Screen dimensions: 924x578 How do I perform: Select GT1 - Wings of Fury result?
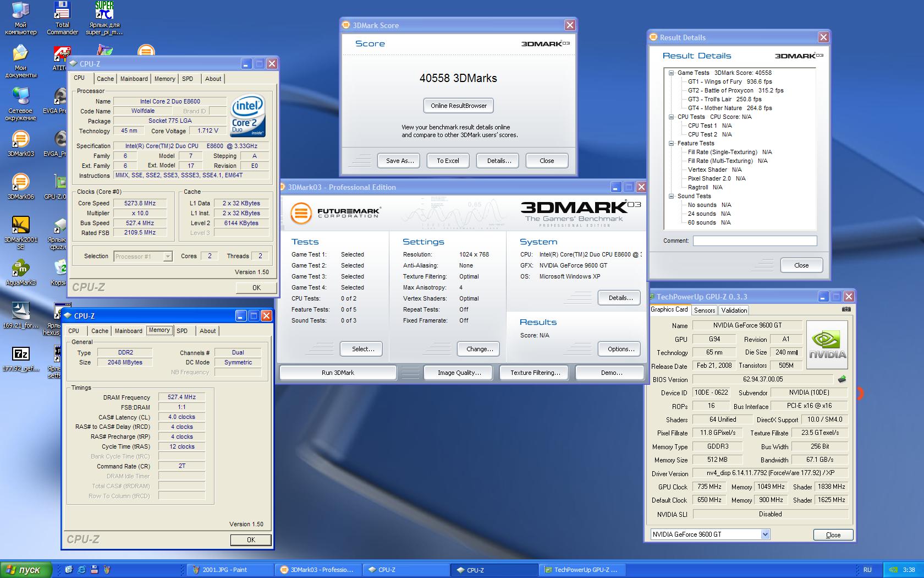[x=730, y=81]
